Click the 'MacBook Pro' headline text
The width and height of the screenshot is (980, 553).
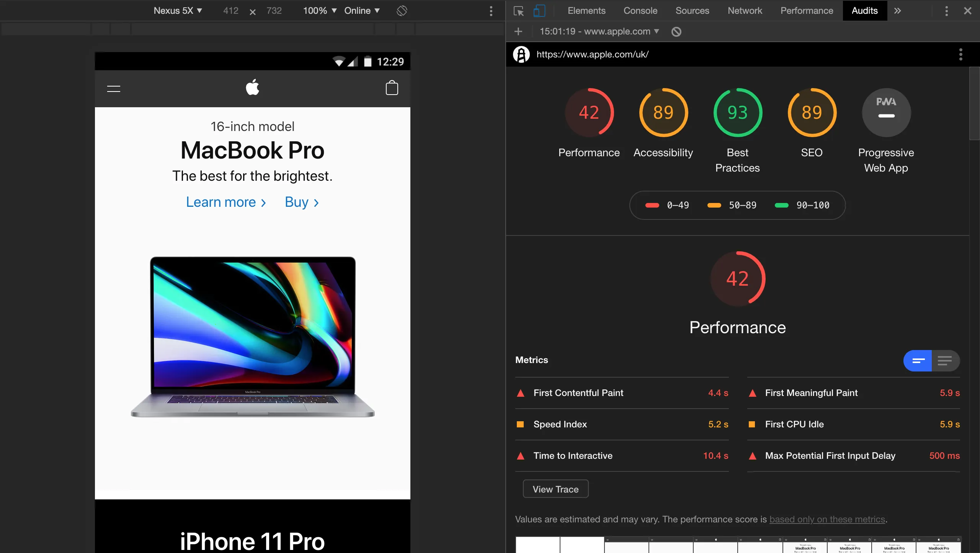point(252,150)
